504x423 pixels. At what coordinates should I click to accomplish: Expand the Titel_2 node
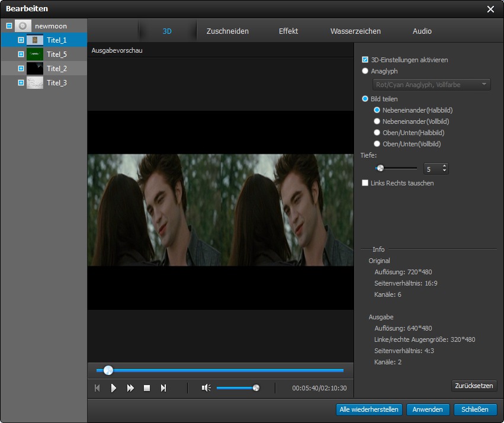21,69
